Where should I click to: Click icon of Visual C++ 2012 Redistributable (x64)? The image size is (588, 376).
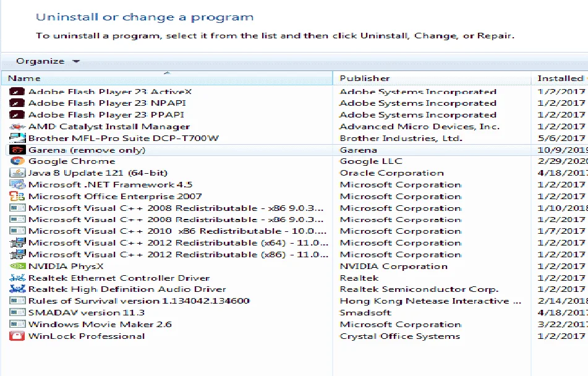17,242
